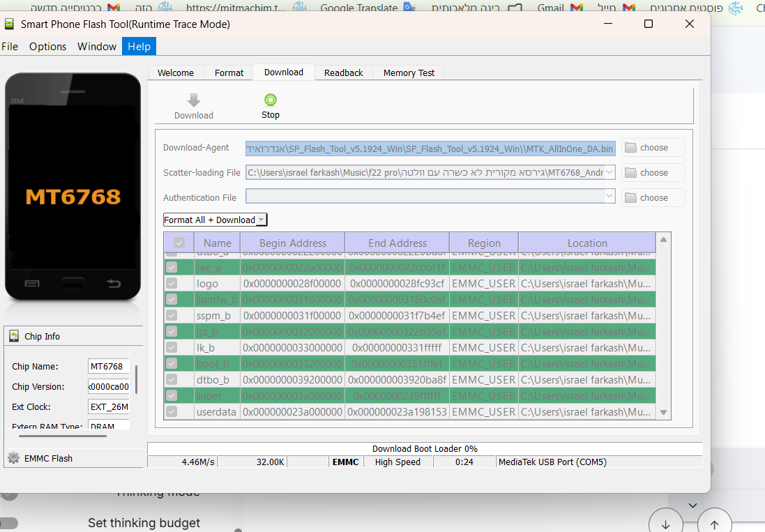This screenshot has width=765, height=532.
Task: Click the Ext Clock field showing EXT_26M
Action: coord(108,406)
